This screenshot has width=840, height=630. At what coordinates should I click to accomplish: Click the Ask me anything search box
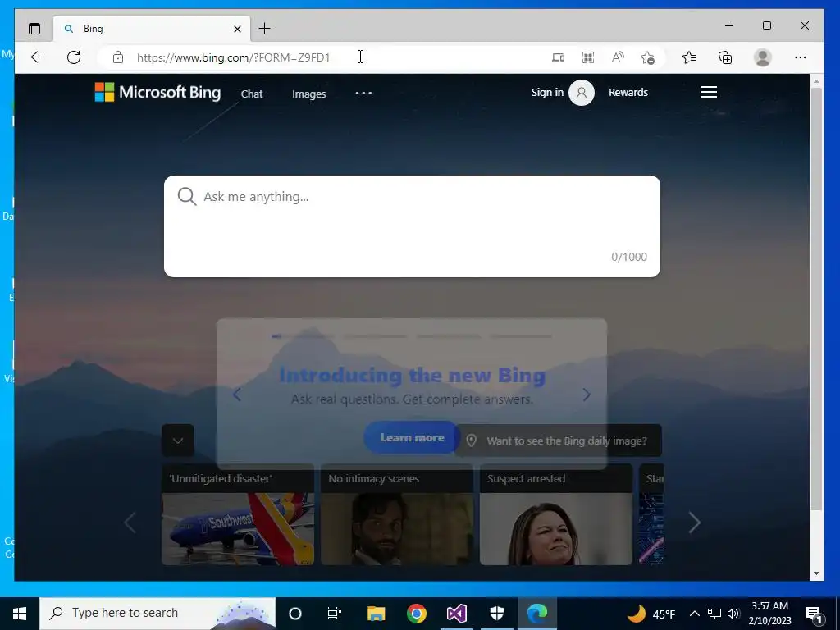(x=412, y=226)
